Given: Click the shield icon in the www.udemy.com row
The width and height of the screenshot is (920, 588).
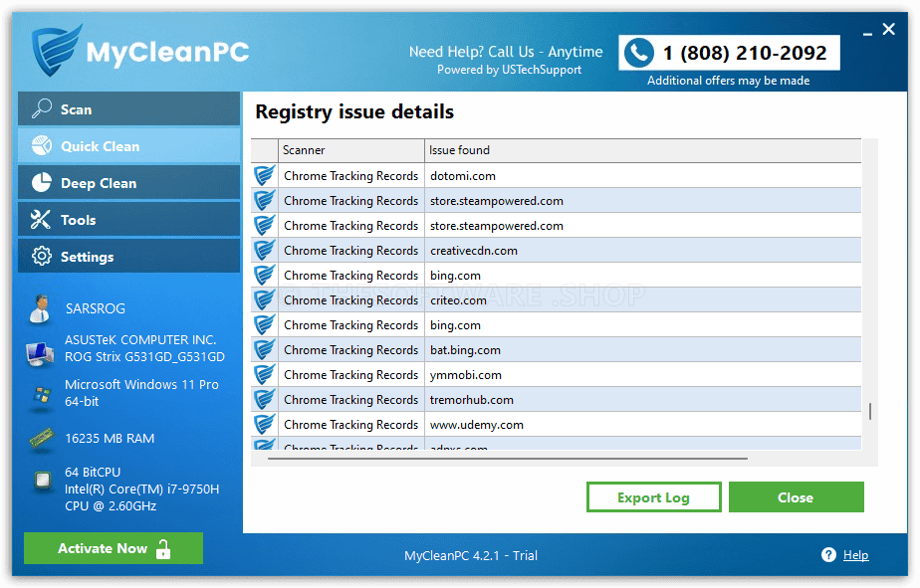Looking at the screenshot, I should (264, 424).
